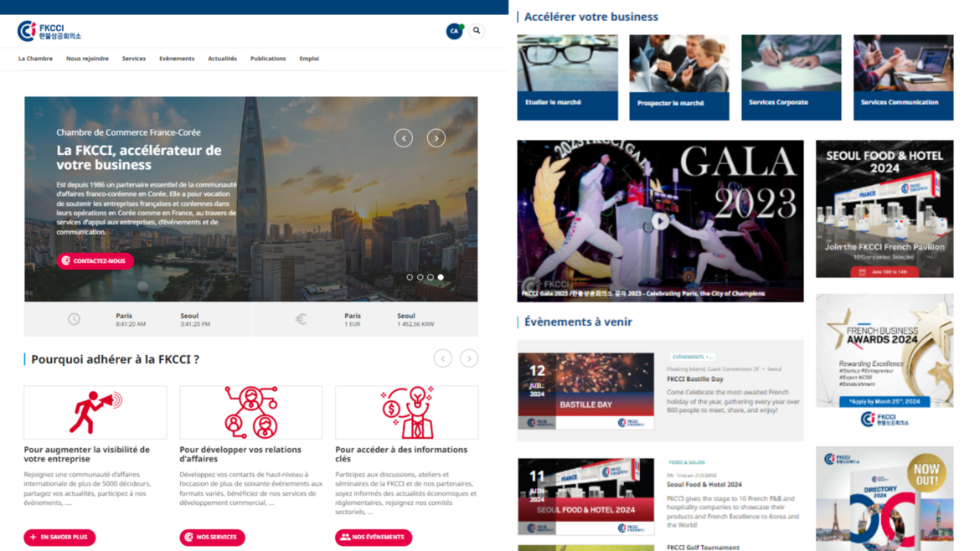980x551 pixels.
Task: Show next Pourquoi adhérer carousel items
Action: [x=469, y=358]
